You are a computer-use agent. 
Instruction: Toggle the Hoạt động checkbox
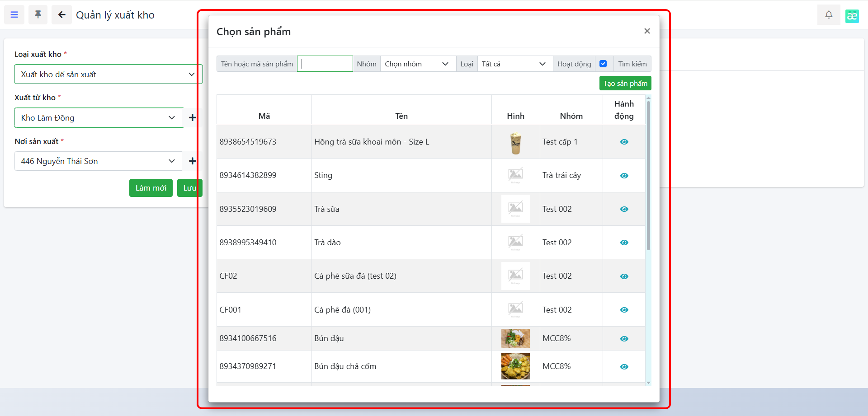click(x=603, y=64)
